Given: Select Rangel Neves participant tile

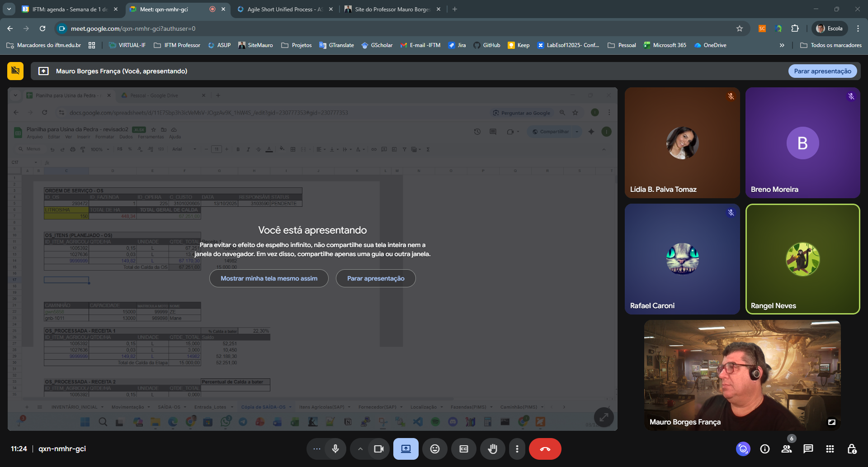Looking at the screenshot, I should tap(802, 259).
